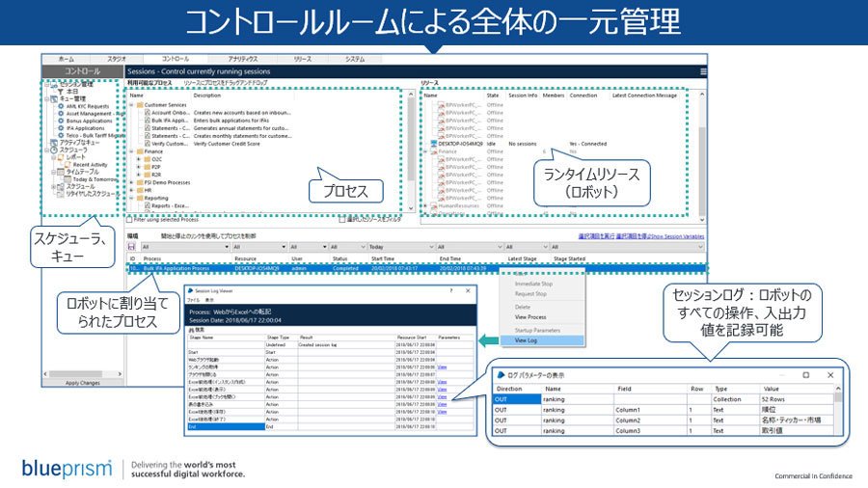868x488 pixels.
Task: Select the OUT cell in first ranking row
Action: [x=517, y=399]
